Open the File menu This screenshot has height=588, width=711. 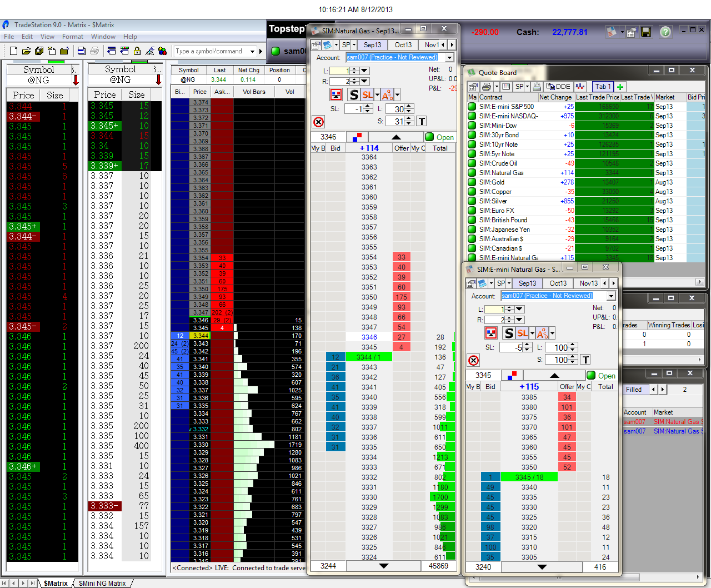coord(9,37)
